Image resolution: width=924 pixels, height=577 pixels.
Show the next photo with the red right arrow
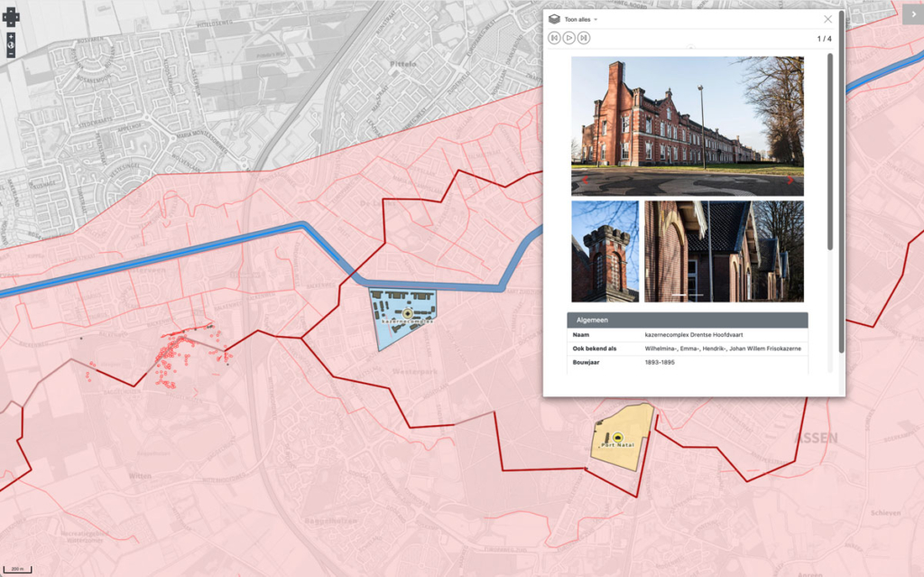point(791,181)
